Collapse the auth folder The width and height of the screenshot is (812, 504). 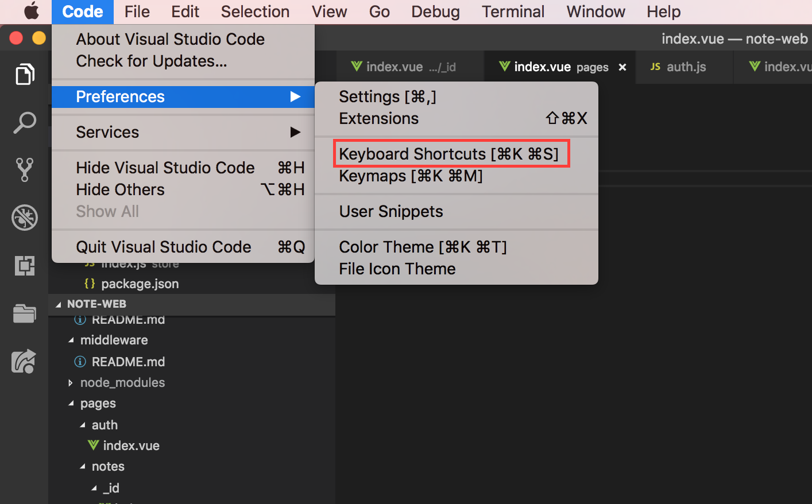coord(82,425)
